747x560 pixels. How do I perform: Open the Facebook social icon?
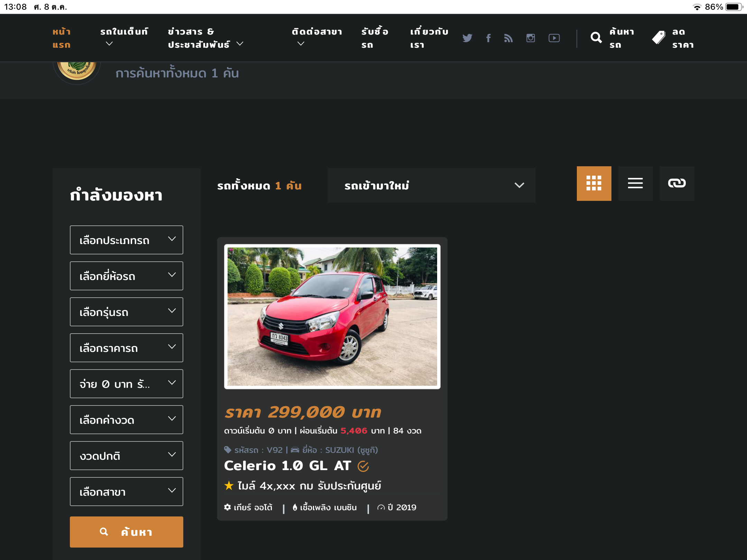pyautogui.click(x=488, y=38)
